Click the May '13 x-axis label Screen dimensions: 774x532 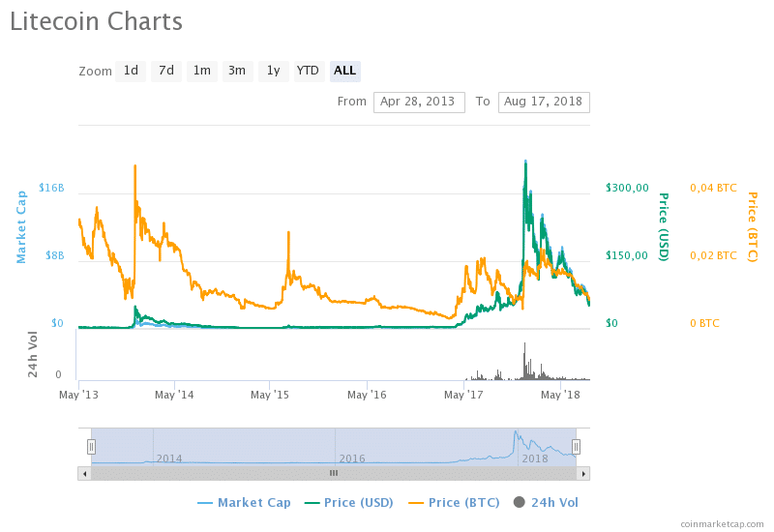(78, 395)
